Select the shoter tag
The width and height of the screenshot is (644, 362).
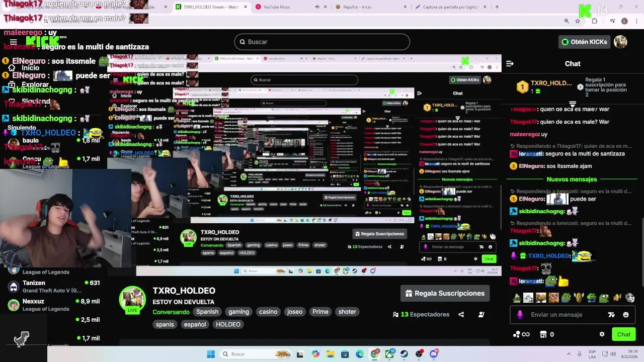347,312
